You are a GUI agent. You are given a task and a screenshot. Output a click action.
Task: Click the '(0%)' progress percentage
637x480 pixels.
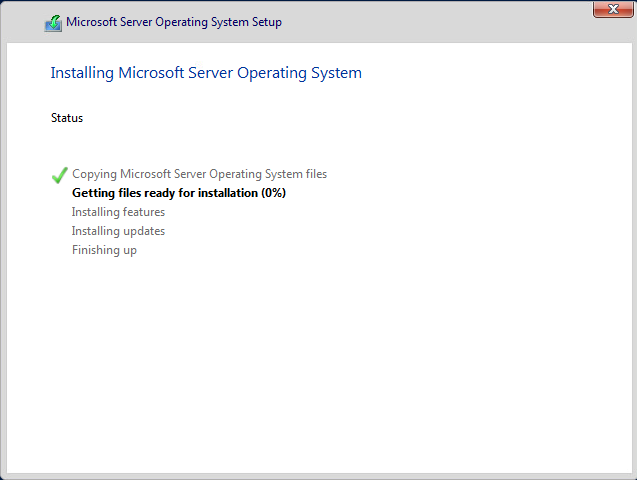click(273, 193)
